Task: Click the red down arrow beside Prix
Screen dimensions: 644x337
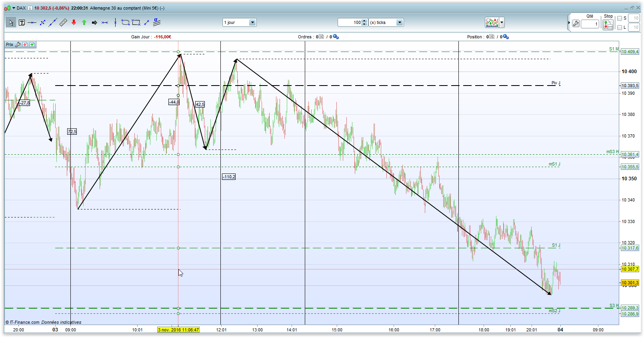Action: point(25,44)
